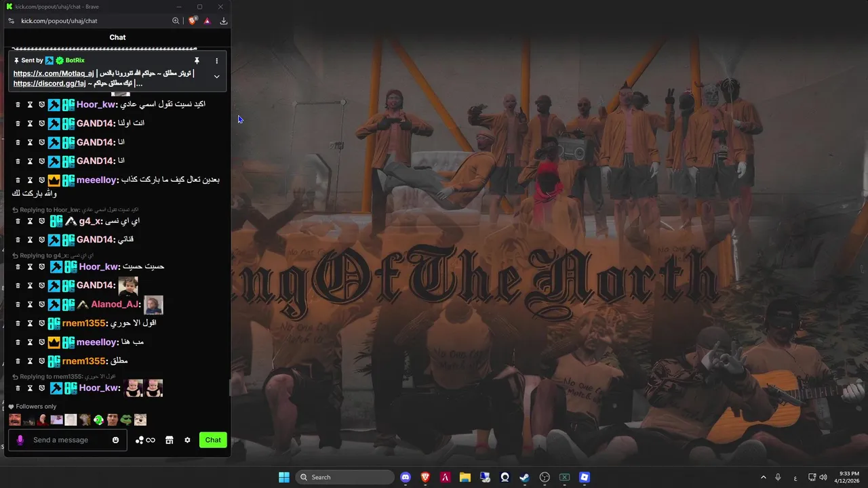The width and height of the screenshot is (868, 488).
Task: Open the emoji picker in the message box
Action: click(x=115, y=440)
